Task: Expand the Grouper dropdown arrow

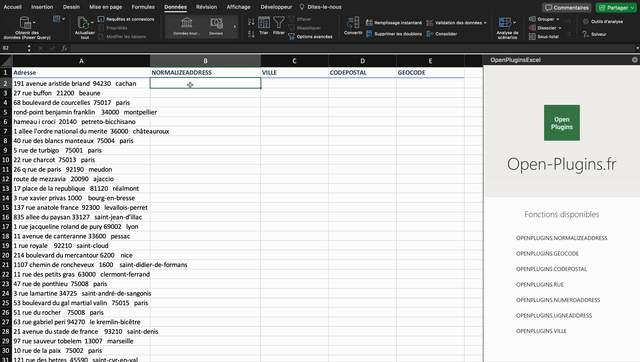Action: [x=558, y=19]
